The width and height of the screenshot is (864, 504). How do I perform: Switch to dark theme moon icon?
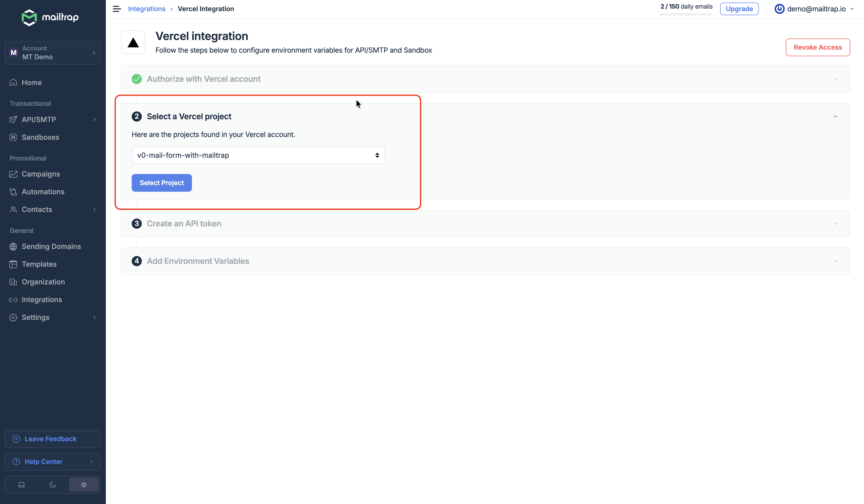[52, 484]
